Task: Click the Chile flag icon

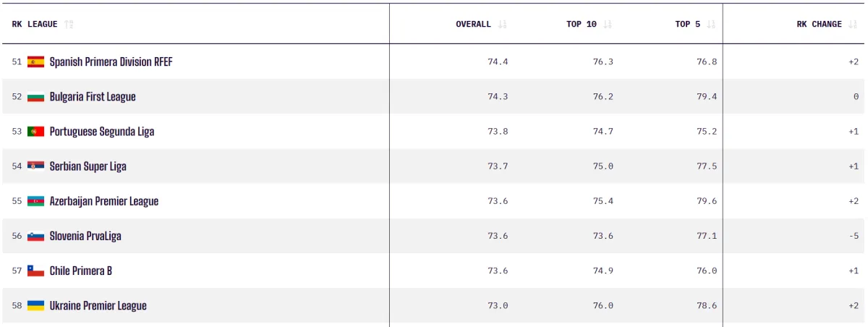Action: pyautogui.click(x=36, y=271)
